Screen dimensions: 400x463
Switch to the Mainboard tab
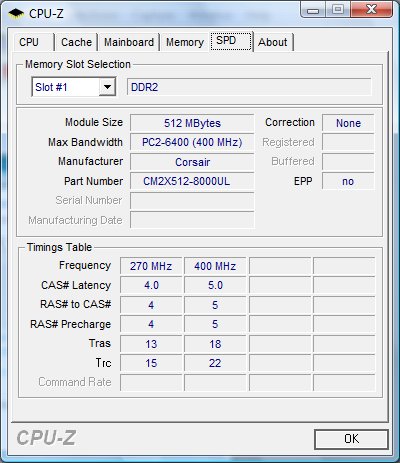pos(129,42)
